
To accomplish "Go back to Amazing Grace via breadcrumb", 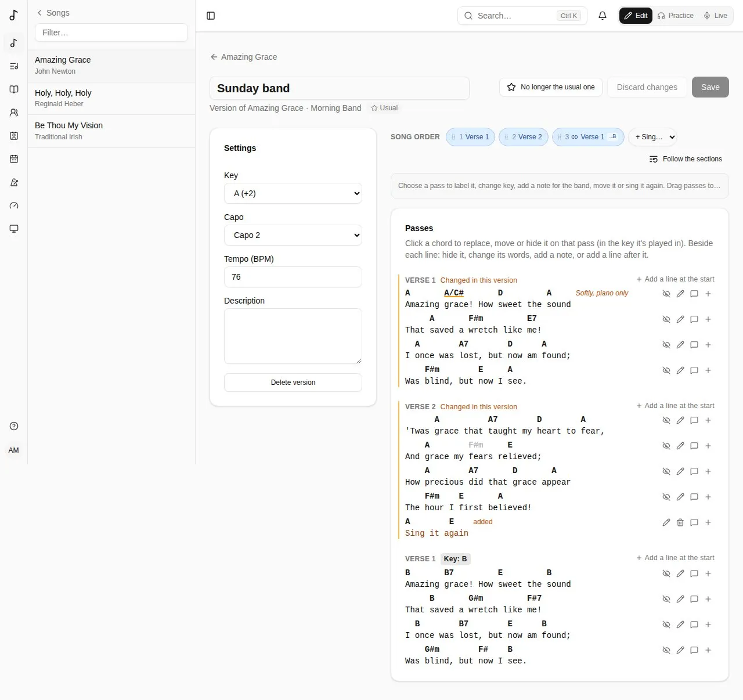I will click(244, 57).
